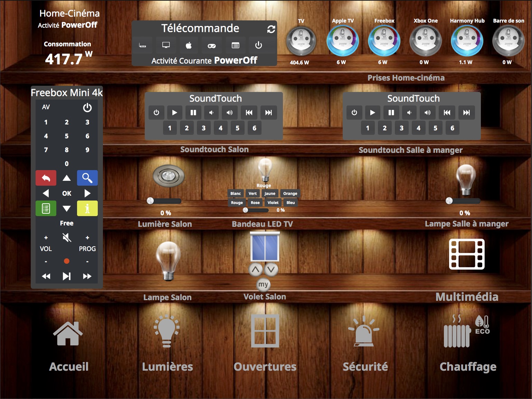532x399 pixels.
Task: Toggle the Harmony Hub smart plug
Action: click(x=467, y=41)
